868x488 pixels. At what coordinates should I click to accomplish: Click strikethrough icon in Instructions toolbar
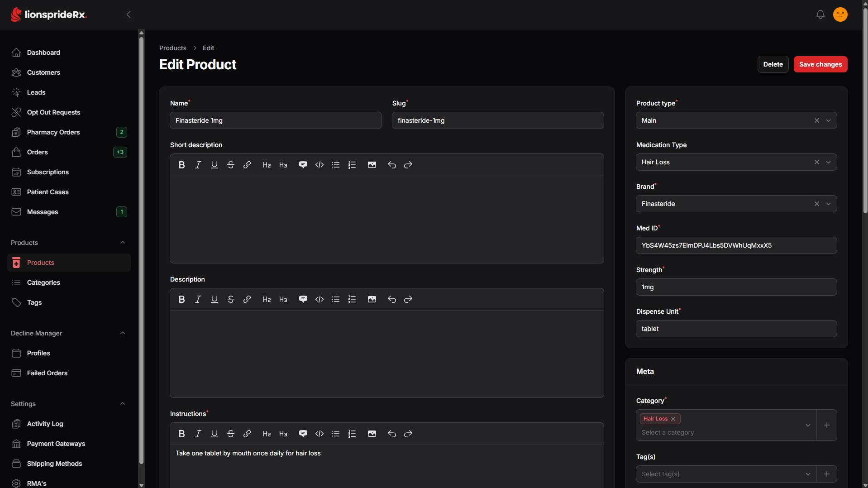[230, 434]
